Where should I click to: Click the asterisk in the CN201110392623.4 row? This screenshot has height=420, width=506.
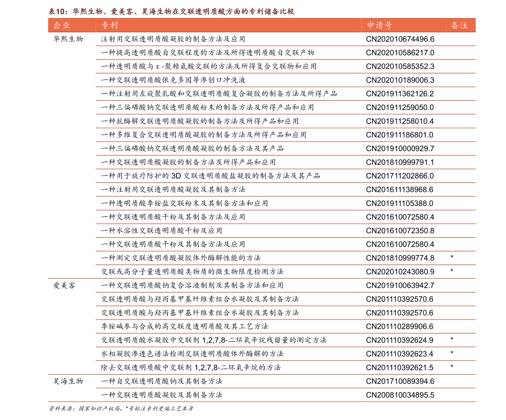click(x=452, y=352)
